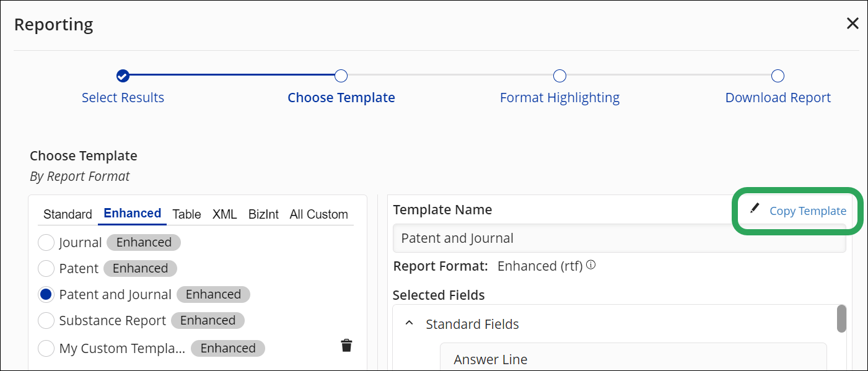Open the All Custom tab

tap(318, 214)
